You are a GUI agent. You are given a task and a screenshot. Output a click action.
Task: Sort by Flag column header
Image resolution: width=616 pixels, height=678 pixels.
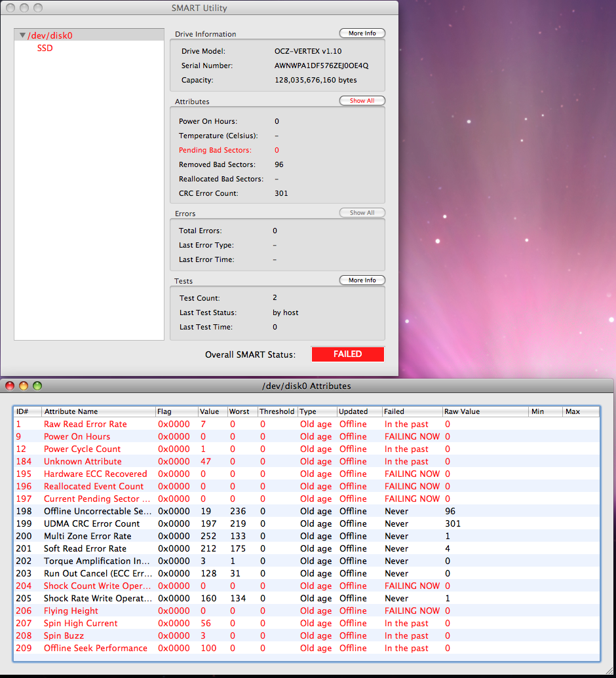coord(176,411)
